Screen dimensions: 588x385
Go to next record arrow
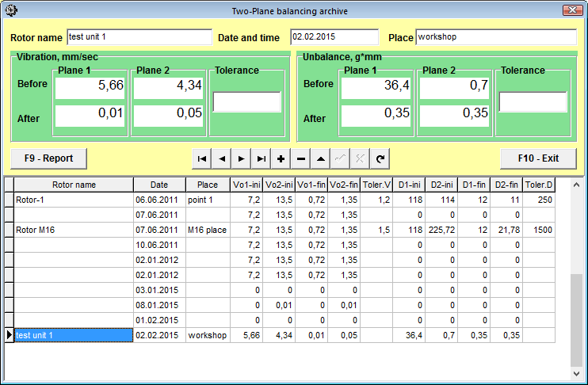click(242, 158)
